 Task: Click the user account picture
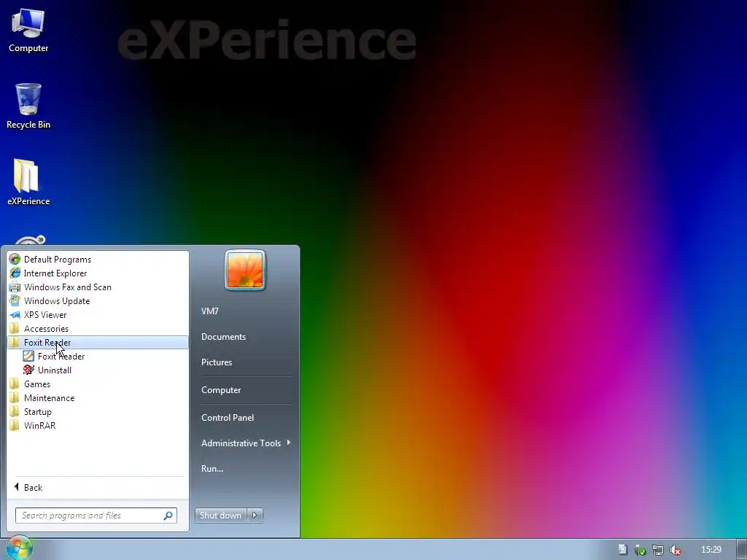(x=245, y=270)
